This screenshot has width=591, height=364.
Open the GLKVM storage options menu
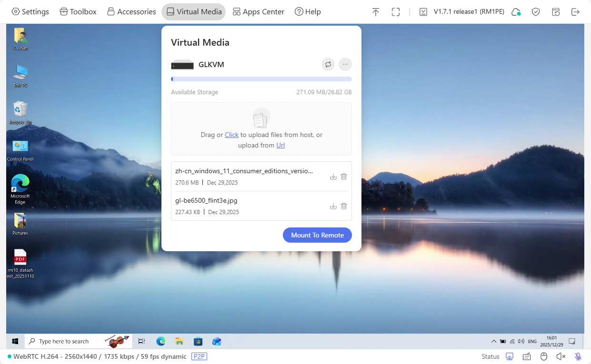pyautogui.click(x=345, y=64)
